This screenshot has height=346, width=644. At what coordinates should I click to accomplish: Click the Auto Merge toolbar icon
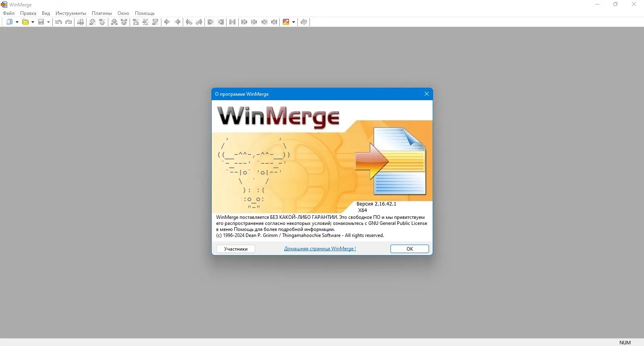click(x=232, y=22)
